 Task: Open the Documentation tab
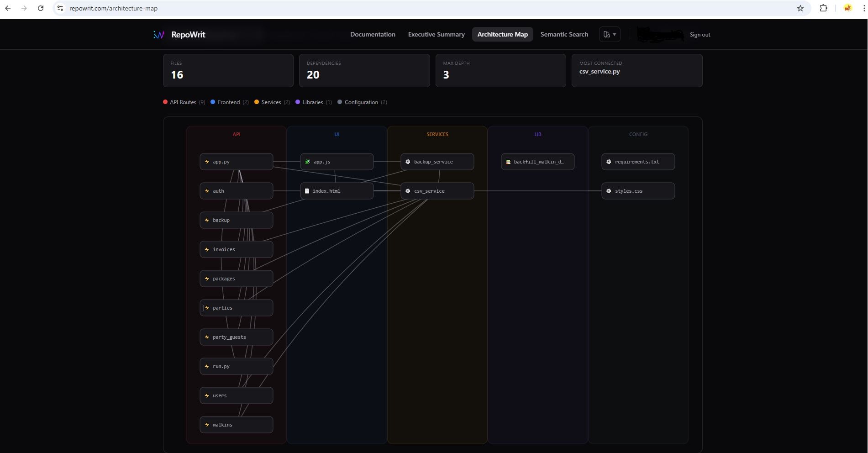tap(373, 34)
